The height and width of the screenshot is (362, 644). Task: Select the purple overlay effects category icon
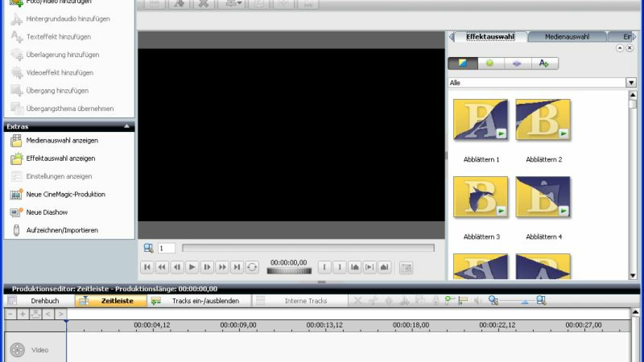pyautogui.click(x=516, y=63)
